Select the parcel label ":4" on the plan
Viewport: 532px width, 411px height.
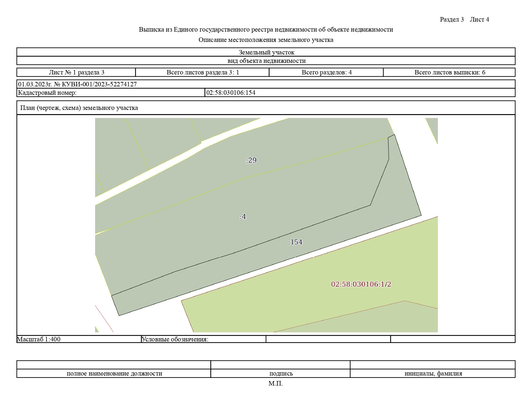243,217
